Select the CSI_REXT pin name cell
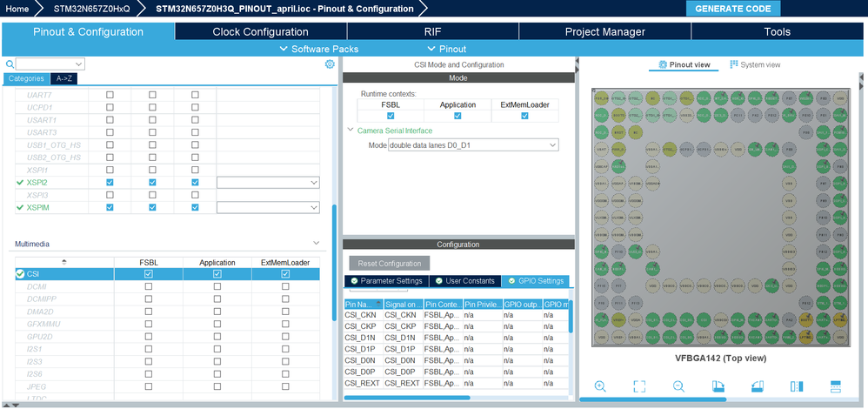The width and height of the screenshot is (868, 409). [364, 383]
